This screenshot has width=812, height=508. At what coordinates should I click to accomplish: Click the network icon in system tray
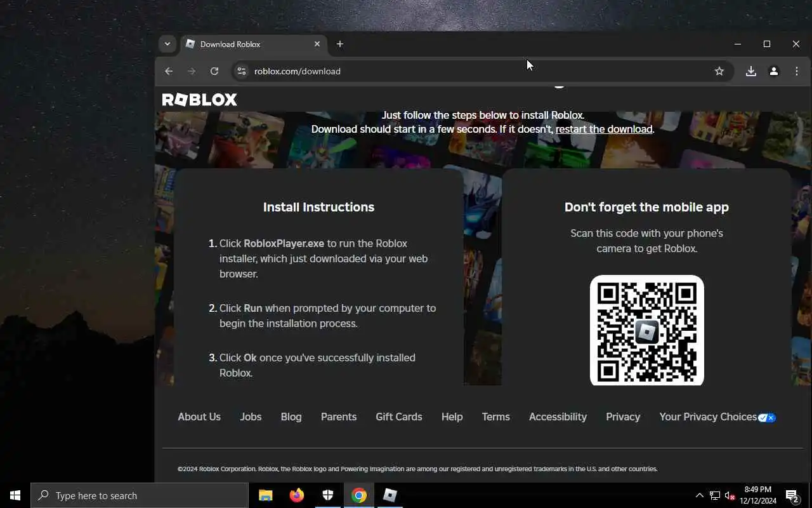(x=715, y=495)
